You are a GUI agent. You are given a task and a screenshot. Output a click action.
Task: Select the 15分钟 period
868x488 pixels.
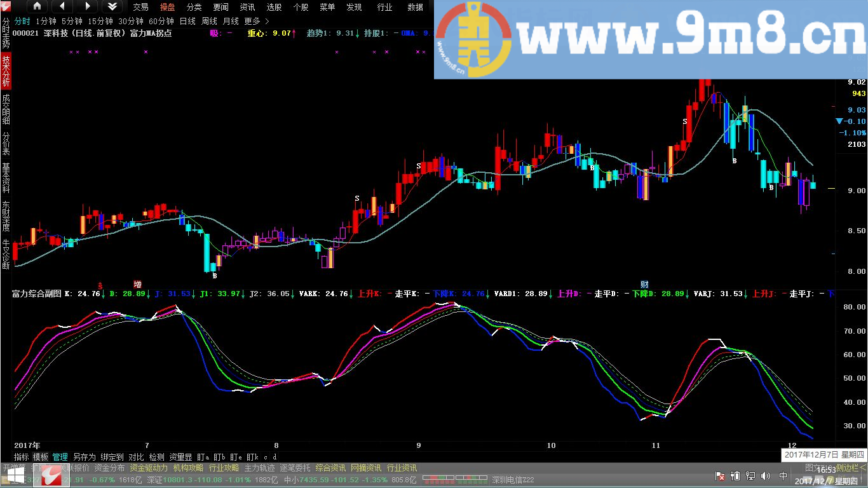click(x=100, y=21)
